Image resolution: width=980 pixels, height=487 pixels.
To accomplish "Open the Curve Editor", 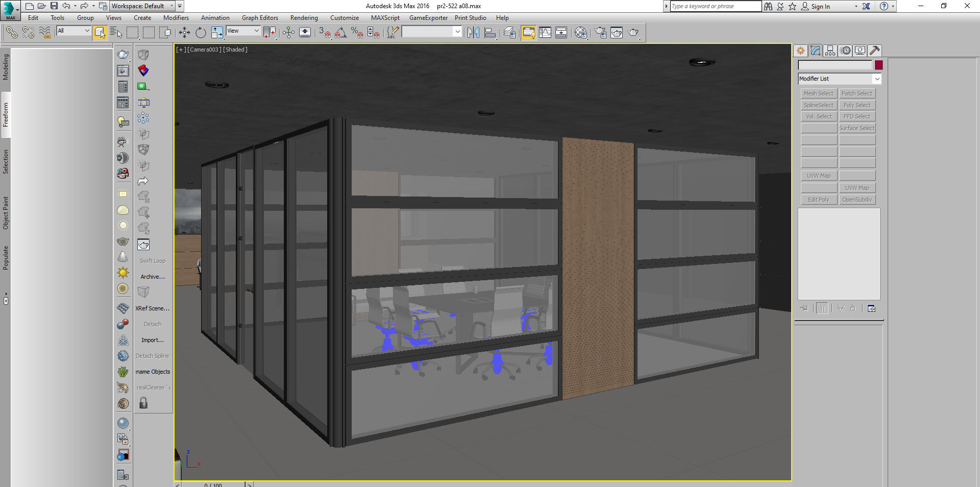I will click(545, 33).
